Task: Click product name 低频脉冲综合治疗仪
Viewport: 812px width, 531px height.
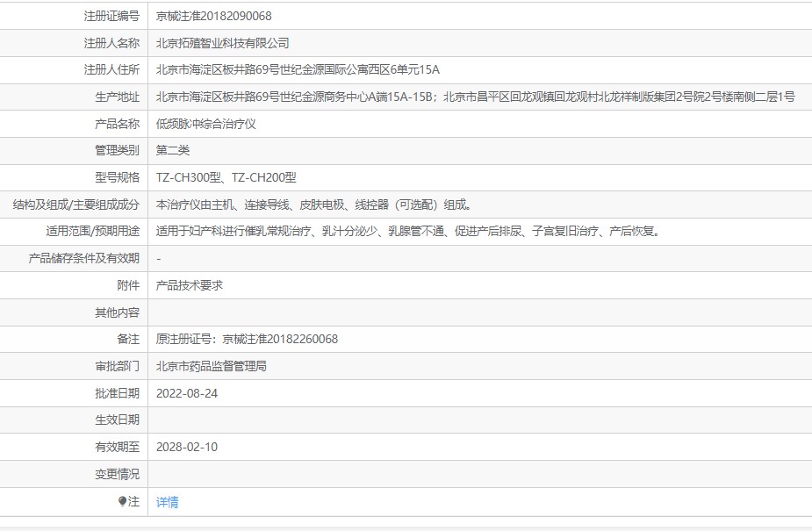Action: point(206,124)
